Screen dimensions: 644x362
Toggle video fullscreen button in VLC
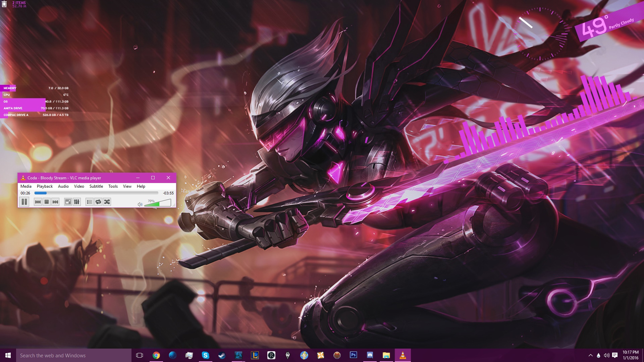pyautogui.click(x=68, y=202)
